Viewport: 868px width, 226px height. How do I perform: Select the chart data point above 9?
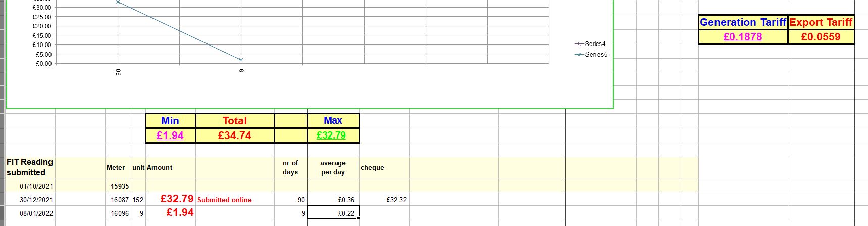point(241,60)
